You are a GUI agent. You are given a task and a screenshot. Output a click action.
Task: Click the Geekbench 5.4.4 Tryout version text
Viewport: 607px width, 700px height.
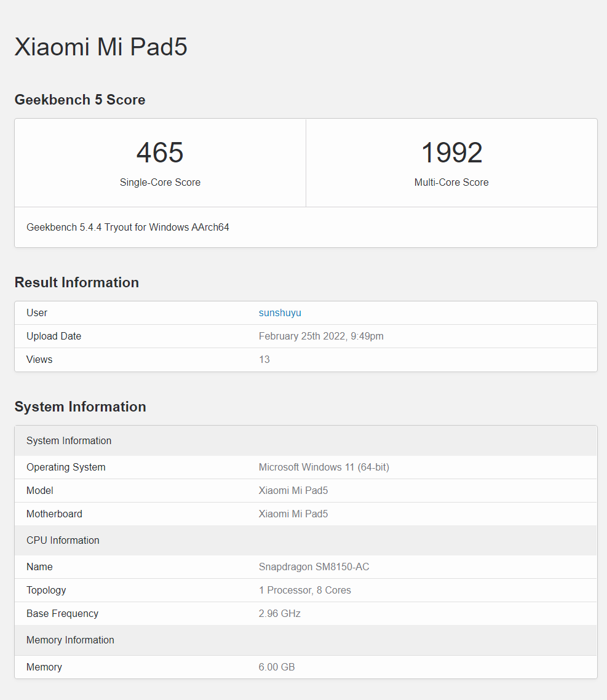(x=128, y=227)
